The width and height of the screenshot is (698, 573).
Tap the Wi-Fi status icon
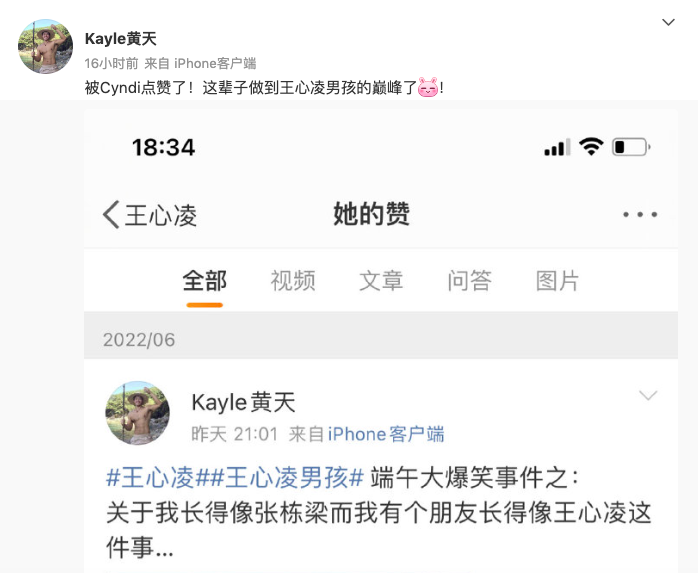(x=591, y=146)
